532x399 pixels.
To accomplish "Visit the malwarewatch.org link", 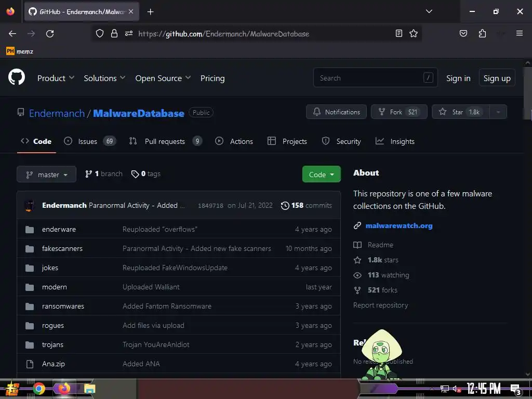I will pyautogui.click(x=399, y=225).
